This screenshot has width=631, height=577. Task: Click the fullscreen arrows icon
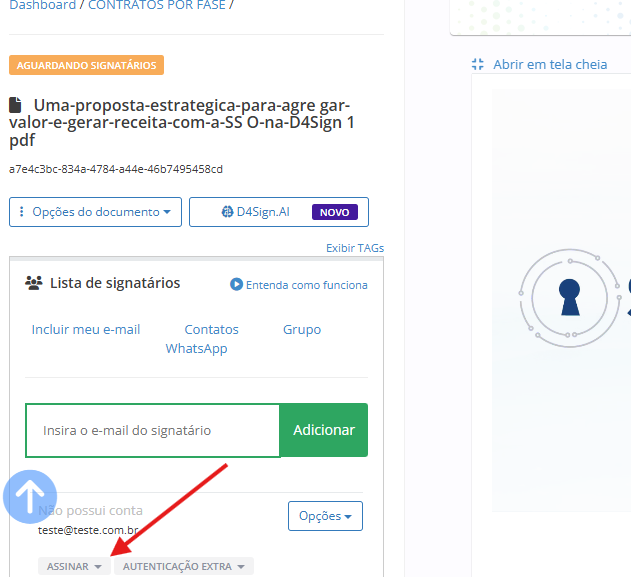click(x=478, y=64)
